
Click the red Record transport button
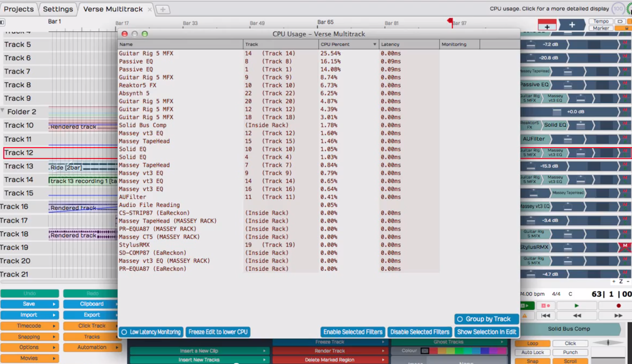point(618,305)
